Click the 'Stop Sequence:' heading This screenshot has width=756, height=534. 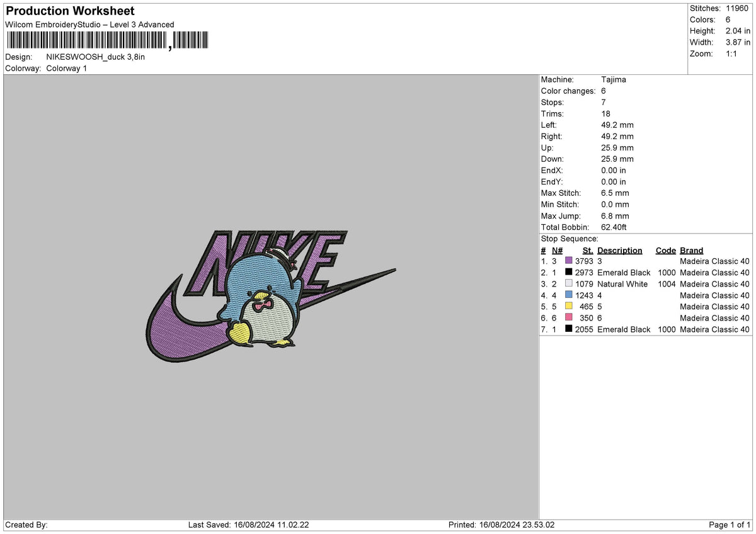pos(570,239)
